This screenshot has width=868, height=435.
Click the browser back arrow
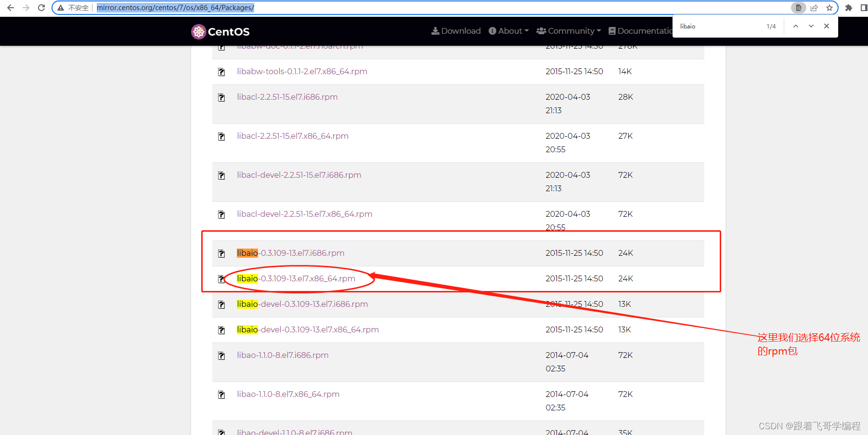pyautogui.click(x=11, y=8)
